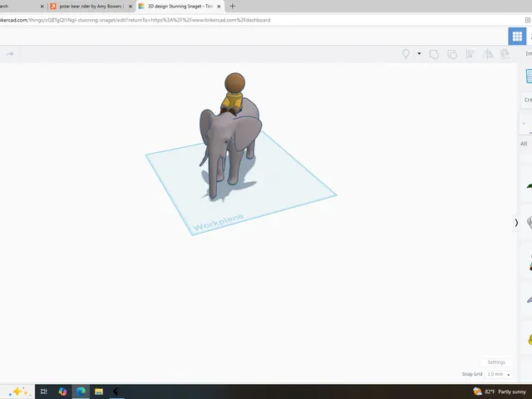Open Copilot from the taskbar
Image resolution: width=532 pixels, height=399 pixels.
tap(62, 392)
